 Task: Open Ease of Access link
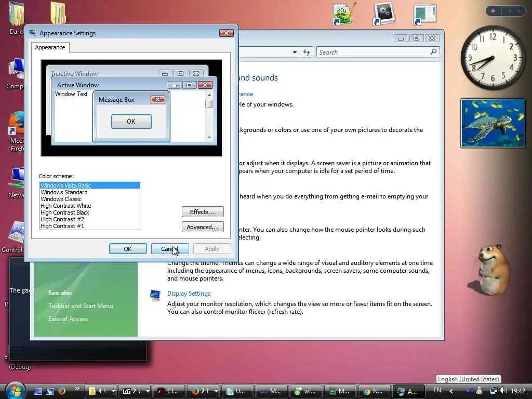[x=68, y=319]
